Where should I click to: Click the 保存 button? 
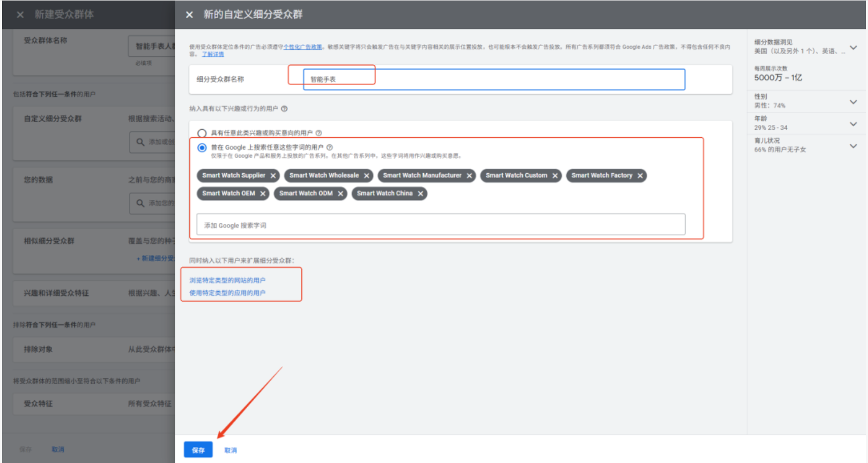pos(198,450)
